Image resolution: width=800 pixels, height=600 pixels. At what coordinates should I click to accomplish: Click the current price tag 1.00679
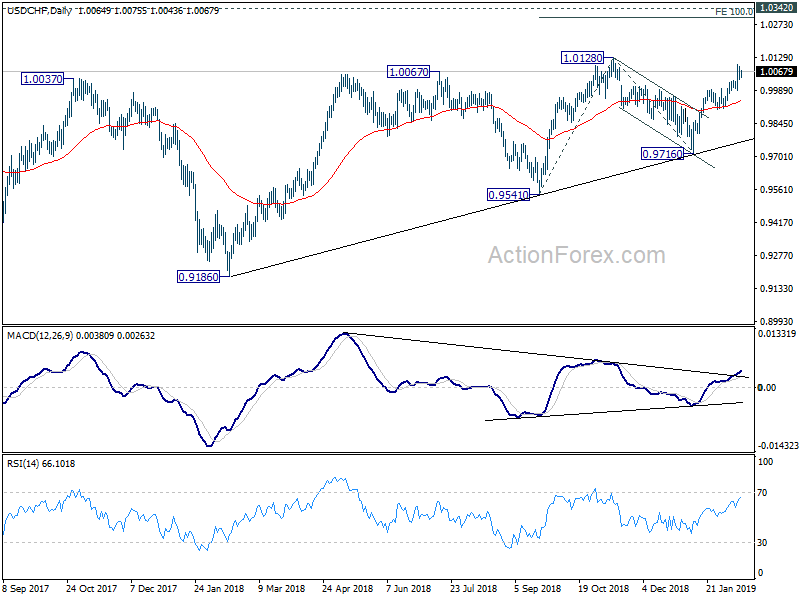(777, 72)
